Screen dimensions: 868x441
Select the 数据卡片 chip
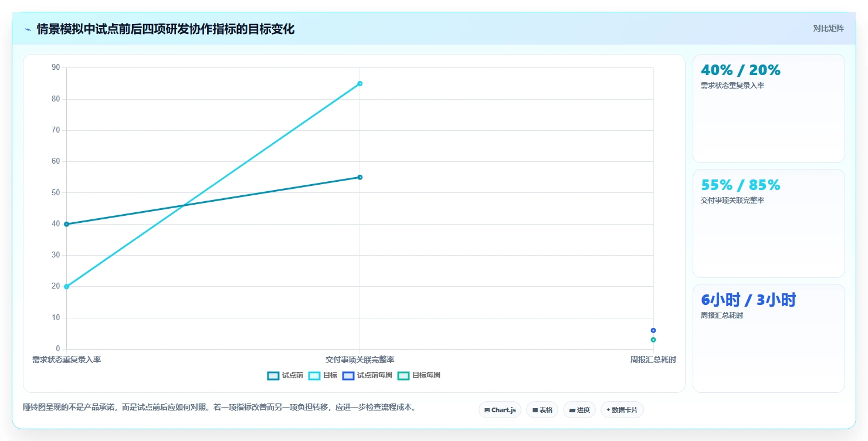coord(622,410)
